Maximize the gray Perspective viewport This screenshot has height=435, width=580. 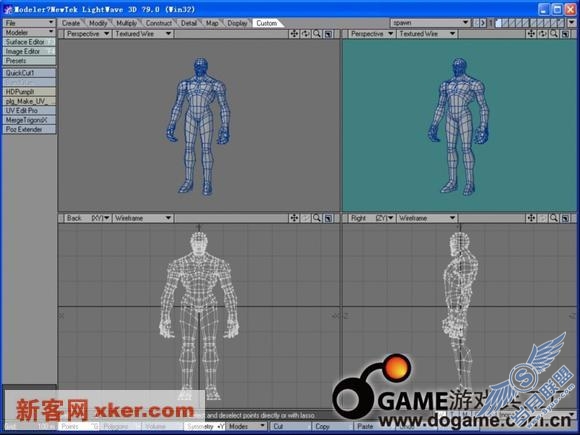328,34
